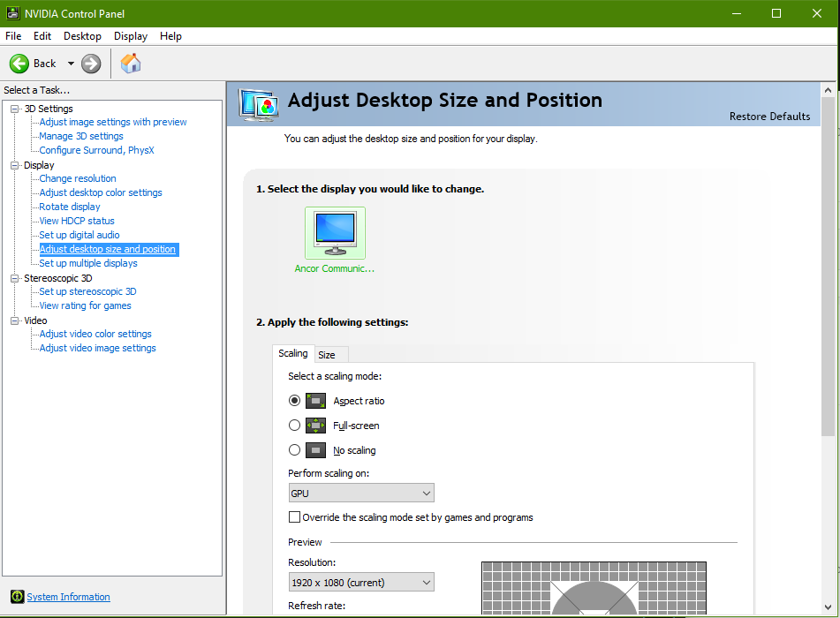Viewport: 840px width, 618px height.
Task: Open View rating for games
Action: coord(85,305)
